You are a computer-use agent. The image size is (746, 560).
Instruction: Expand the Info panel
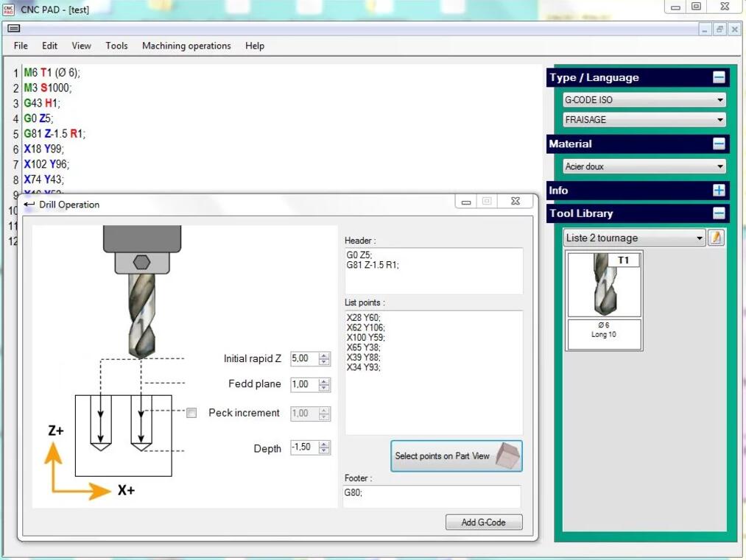tap(719, 190)
